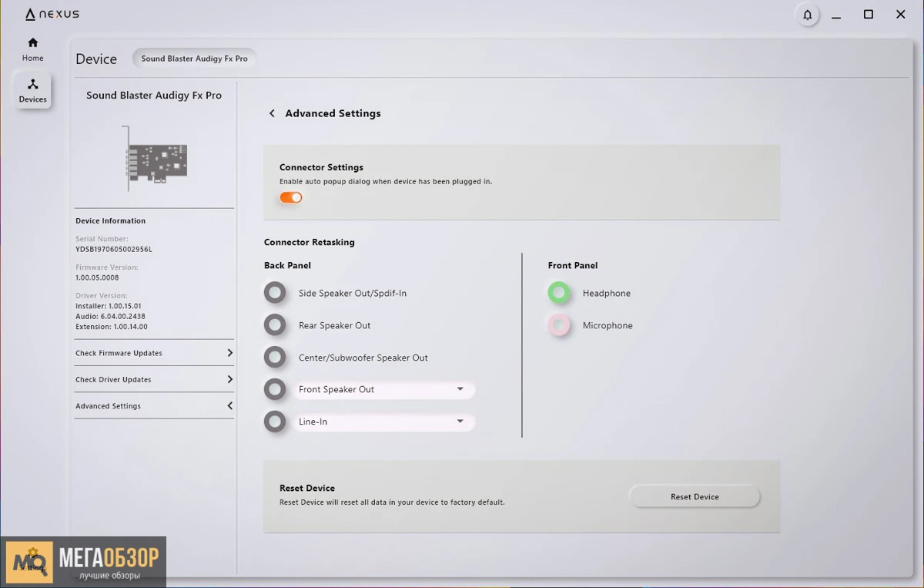This screenshot has width=924, height=588.
Task: Click the green Headphone jack icon
Action: coord(559,293)
